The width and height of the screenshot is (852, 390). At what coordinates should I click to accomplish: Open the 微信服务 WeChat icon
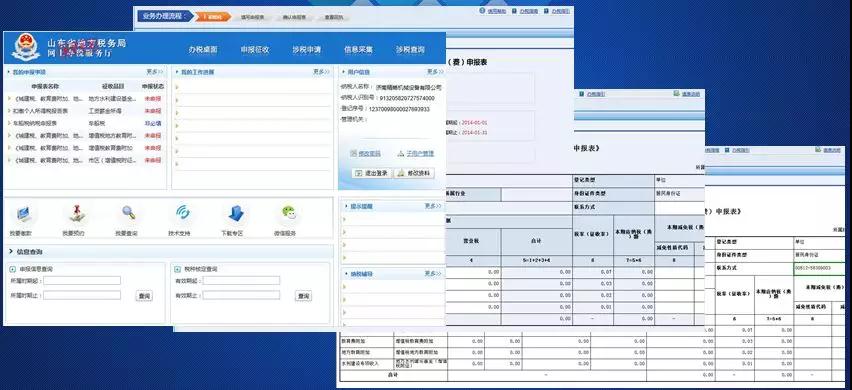(288, 213)
